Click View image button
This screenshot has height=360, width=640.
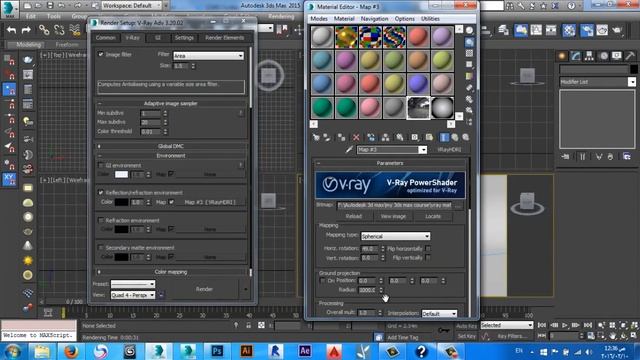393,216
